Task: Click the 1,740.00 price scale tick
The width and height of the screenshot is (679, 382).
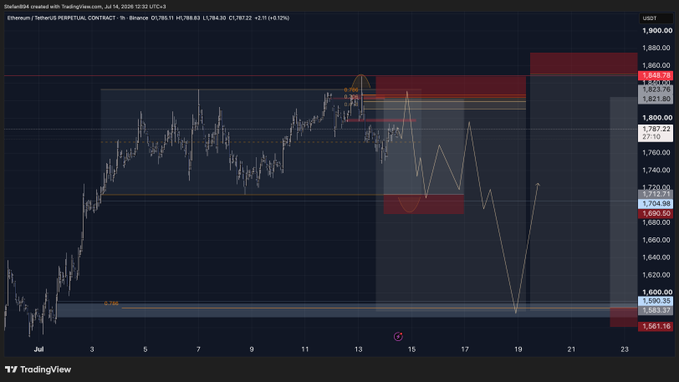Action: [657, 170]
